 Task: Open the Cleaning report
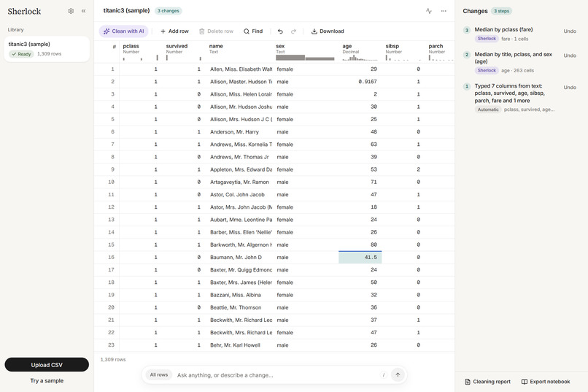point(487,382)
